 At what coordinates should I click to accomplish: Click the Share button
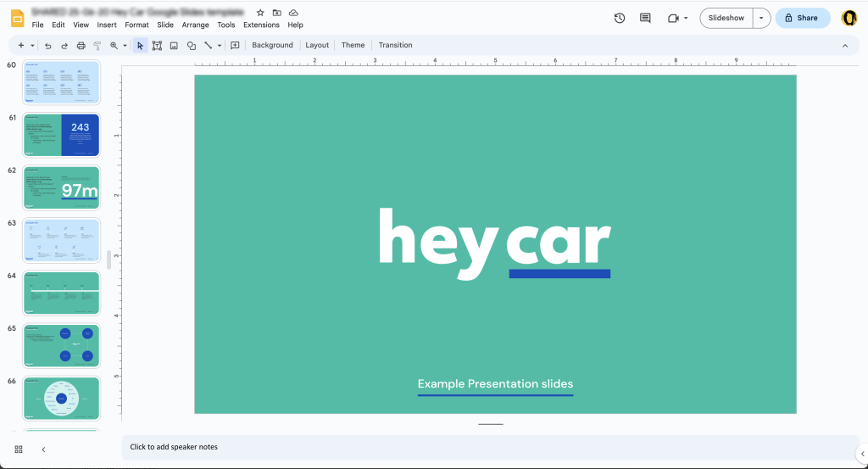[x=802, y=18]
